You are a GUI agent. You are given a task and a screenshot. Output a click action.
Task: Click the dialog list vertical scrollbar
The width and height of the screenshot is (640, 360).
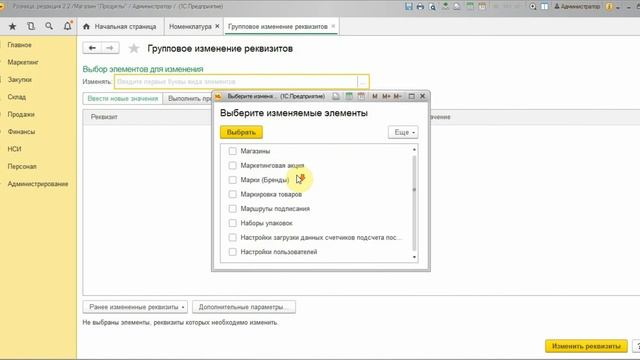pos(414,203)
